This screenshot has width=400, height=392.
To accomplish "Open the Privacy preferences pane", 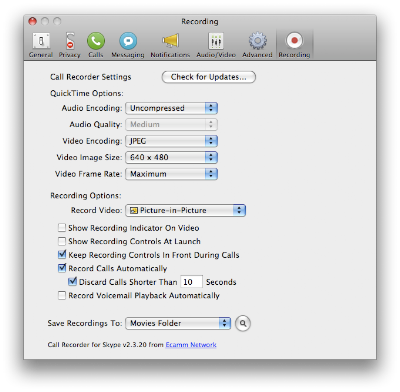I will tap(70, 45).
